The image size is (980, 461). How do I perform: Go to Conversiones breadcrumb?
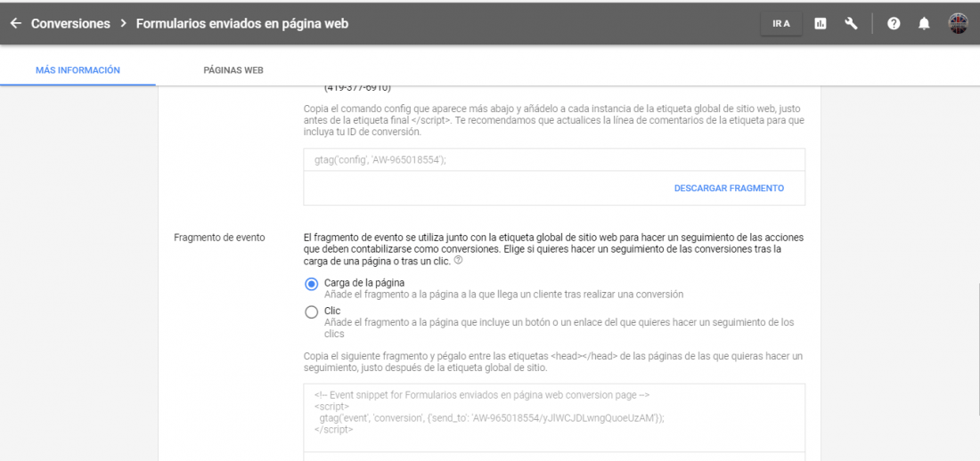(70, 24)
